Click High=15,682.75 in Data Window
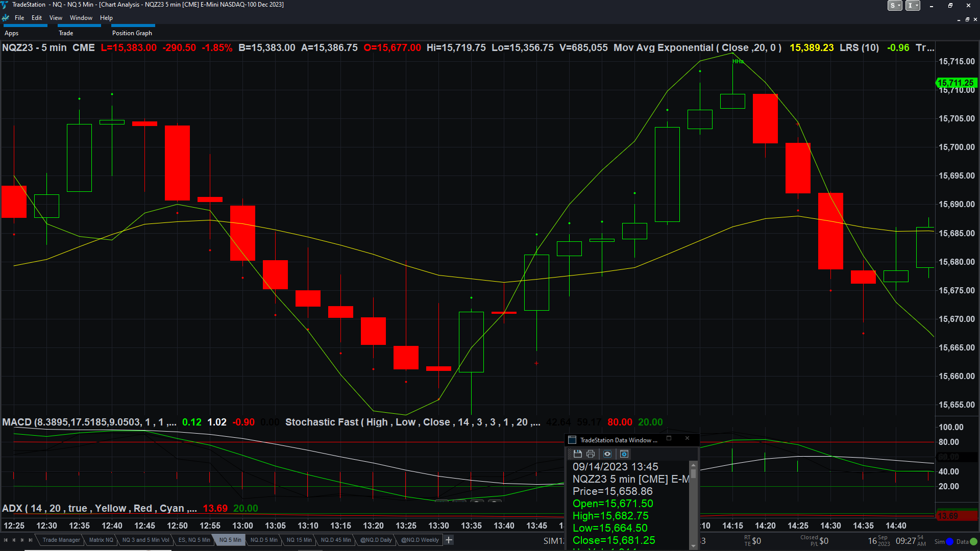Viewport: 980px width, 551px height. [610, 516]
